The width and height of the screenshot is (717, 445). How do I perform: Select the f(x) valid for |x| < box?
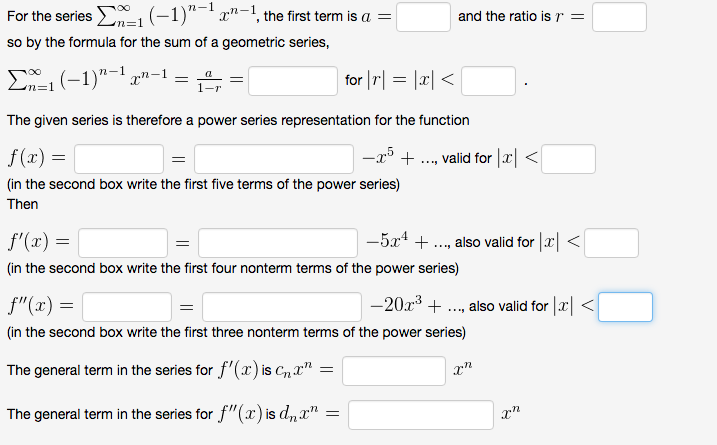tap(568, 159)
